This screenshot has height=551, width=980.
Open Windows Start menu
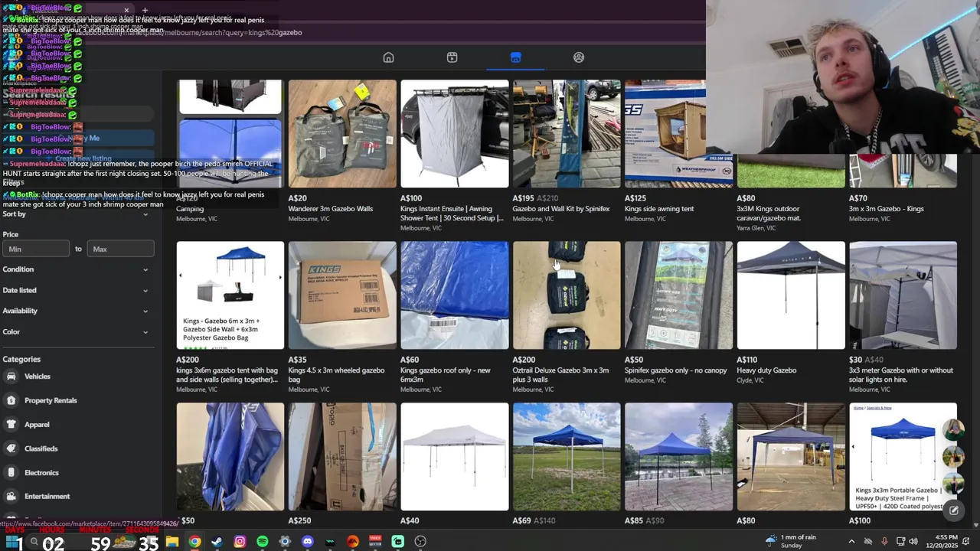point(12,542)
